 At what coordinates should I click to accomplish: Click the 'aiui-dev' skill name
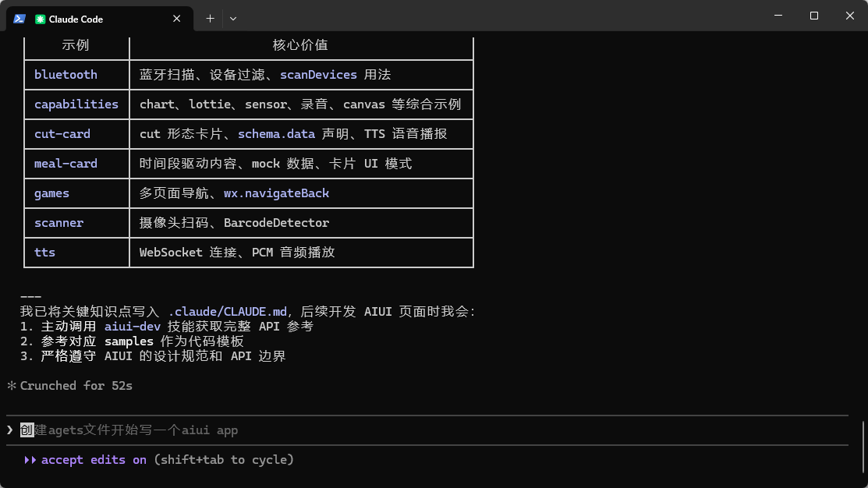[133, 327]
